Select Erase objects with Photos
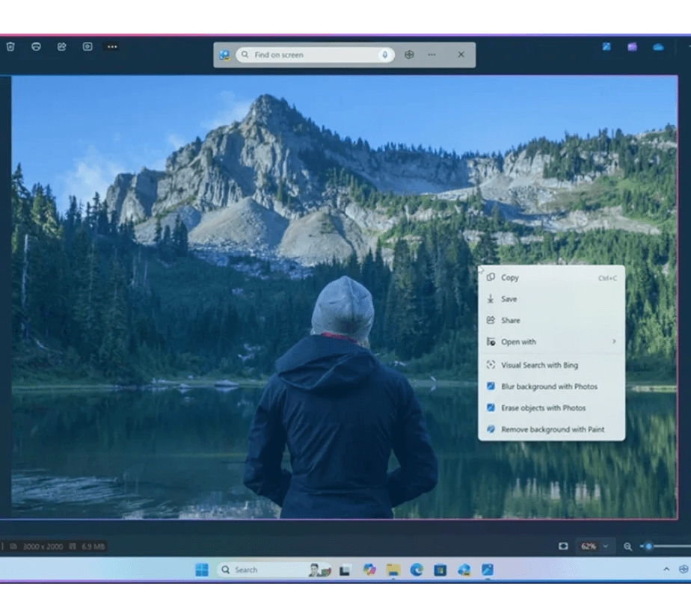Image resolution: width=691 pixels, height=616 pixels. (551, 408)
